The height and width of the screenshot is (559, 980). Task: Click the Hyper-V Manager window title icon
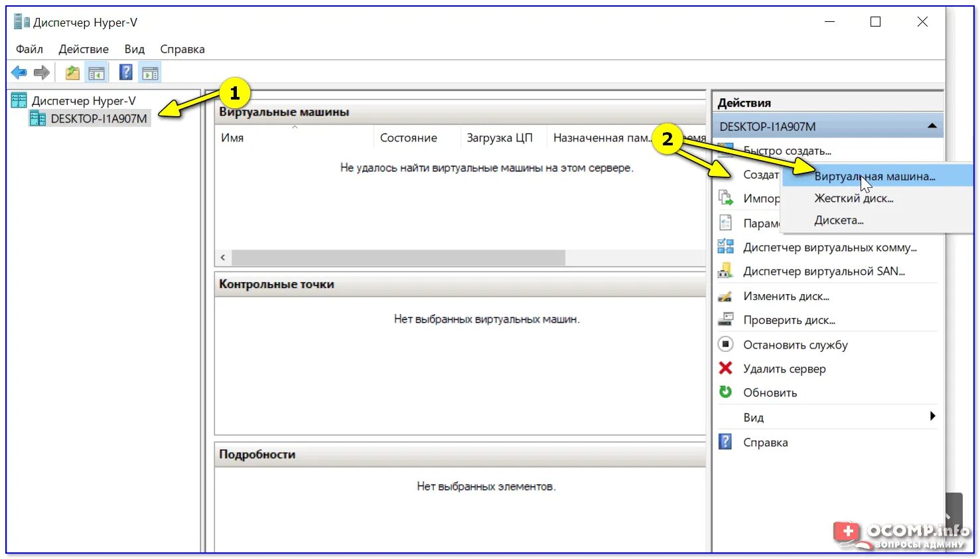(x=22, y=22)
